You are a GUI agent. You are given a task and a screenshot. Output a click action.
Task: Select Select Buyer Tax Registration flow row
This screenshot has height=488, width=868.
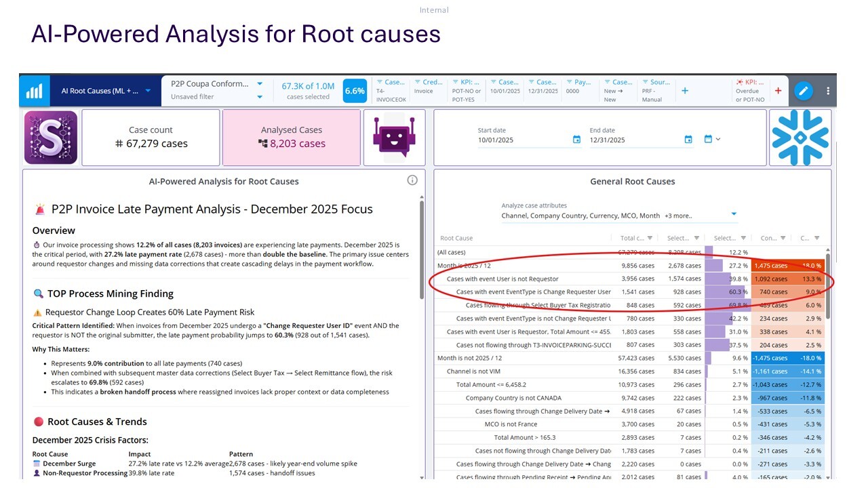click(x=630, y=305)
